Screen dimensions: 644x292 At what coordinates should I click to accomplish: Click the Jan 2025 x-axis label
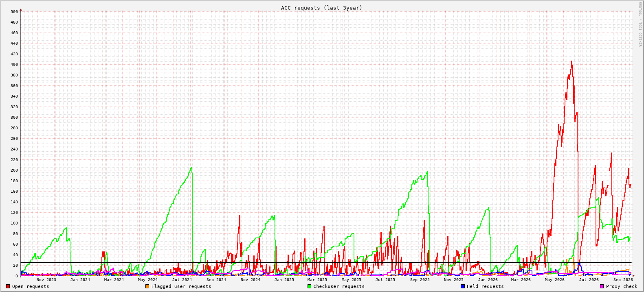[x=284, y=280]
